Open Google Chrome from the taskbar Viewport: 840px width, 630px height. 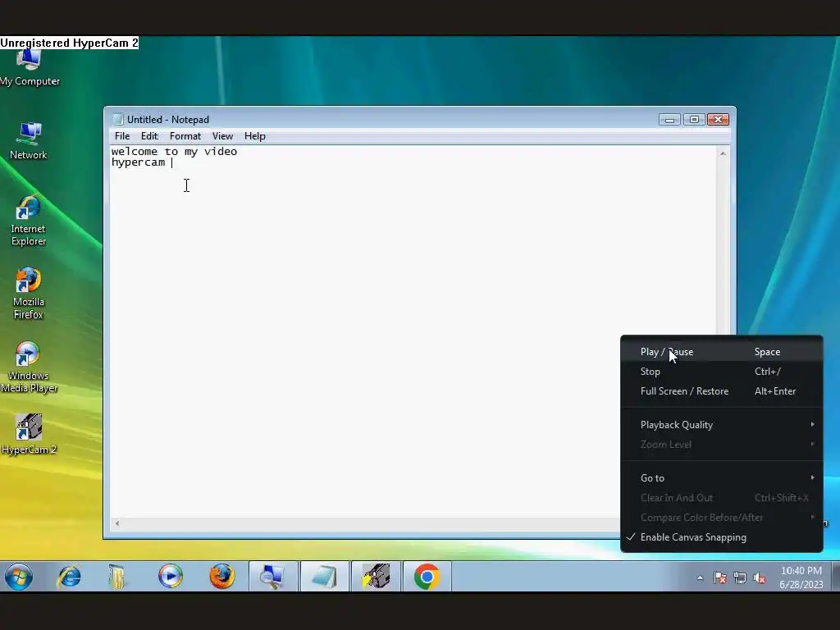click(x=427, y=577)
